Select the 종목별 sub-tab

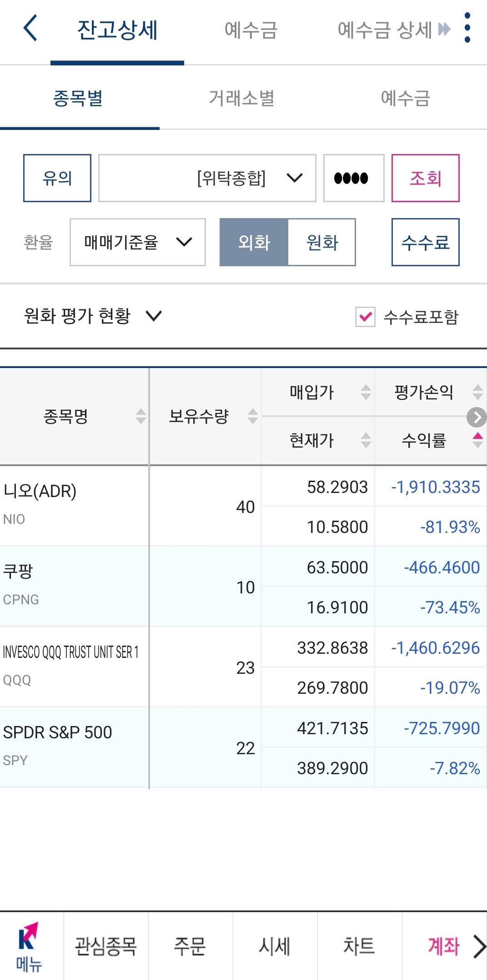click(78, 98)
